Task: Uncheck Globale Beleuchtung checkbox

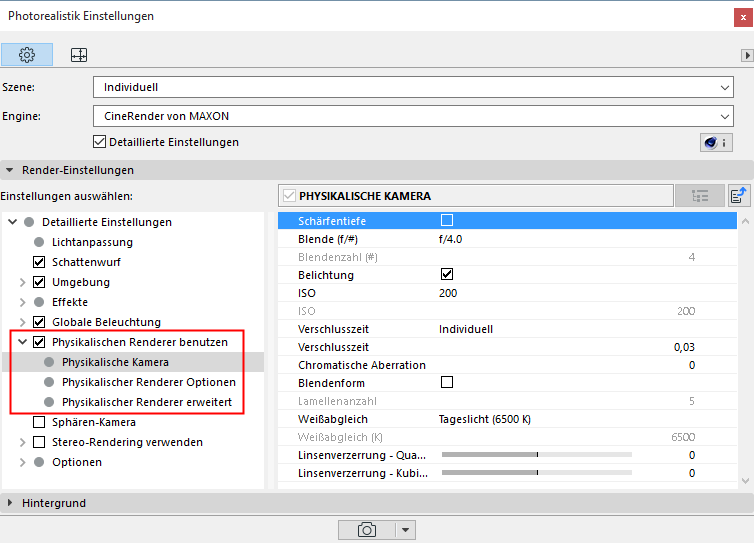Action: tap(39, 322)
